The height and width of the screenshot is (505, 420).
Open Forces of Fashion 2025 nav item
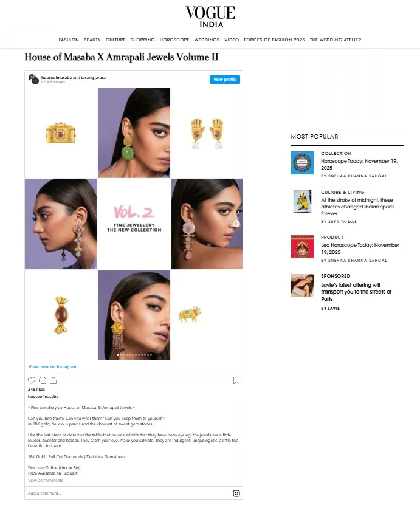274,40
